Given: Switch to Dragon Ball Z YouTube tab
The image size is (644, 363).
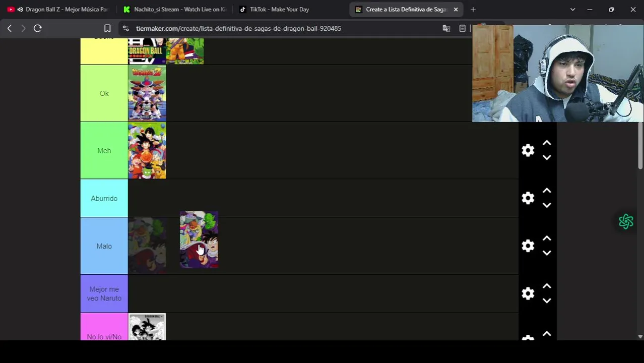Looking at the screenshot, I should click(x=58, y=9).
